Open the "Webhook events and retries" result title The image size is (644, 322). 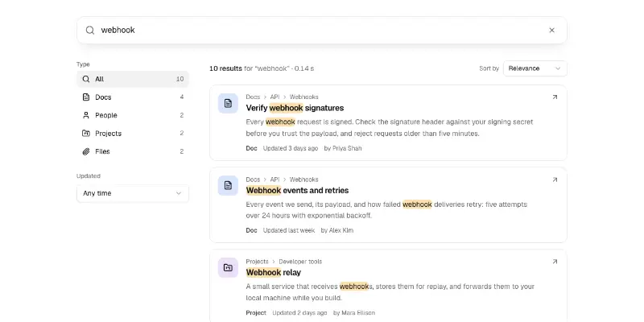[297, 190]
